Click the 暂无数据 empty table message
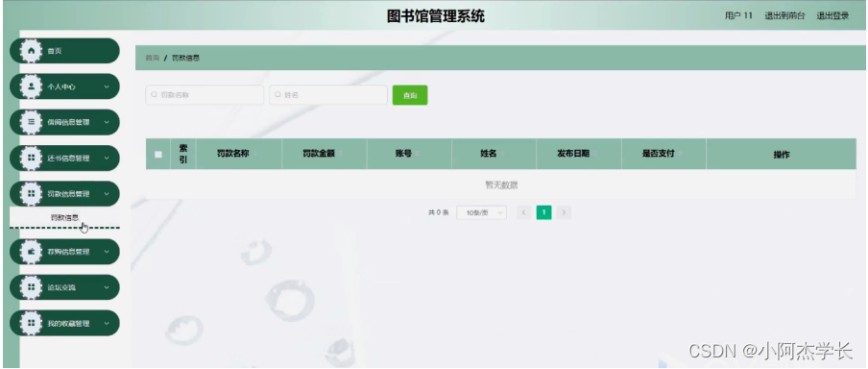The width and height of the screenshot is (868, 369). [x=501, y=184]
